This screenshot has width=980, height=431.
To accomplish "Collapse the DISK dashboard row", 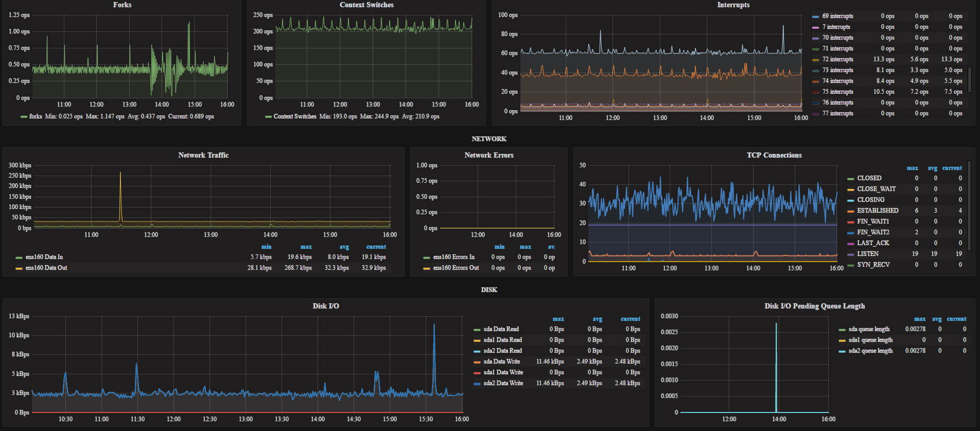I will (489, 290).
